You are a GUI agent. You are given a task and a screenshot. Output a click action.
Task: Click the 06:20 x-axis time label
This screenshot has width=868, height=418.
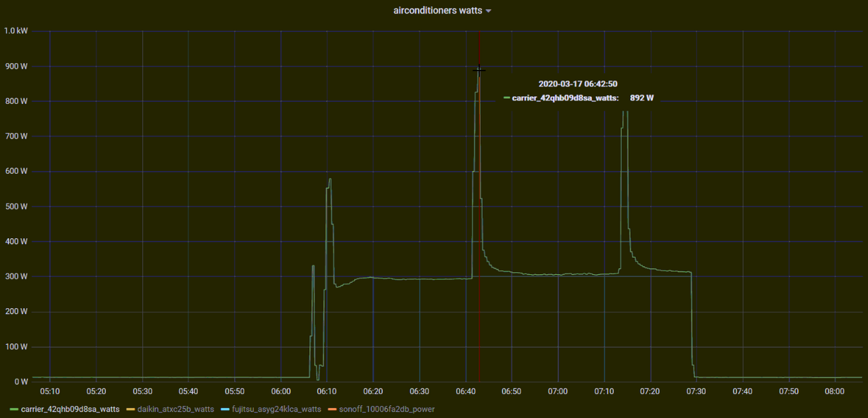(373, 392)
